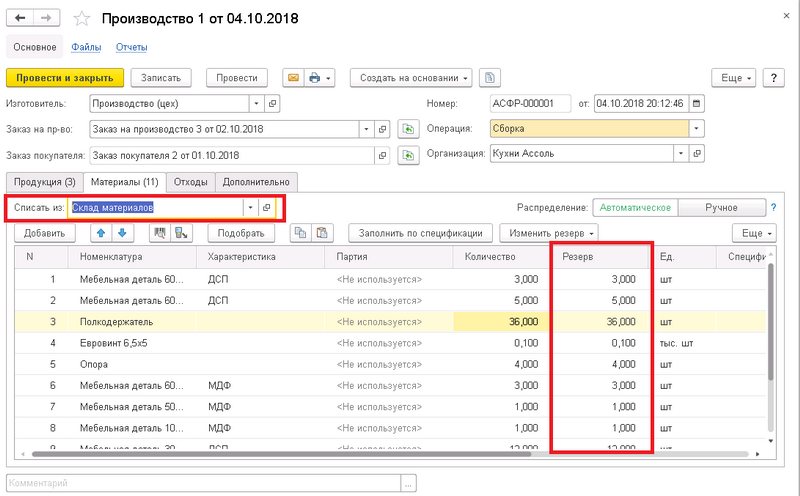Click the printer icon in the toolbar

tap(315, 78)
